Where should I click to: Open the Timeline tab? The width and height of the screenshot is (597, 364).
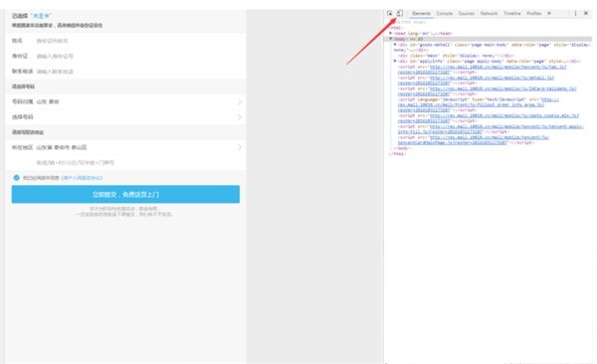(512, 13)
